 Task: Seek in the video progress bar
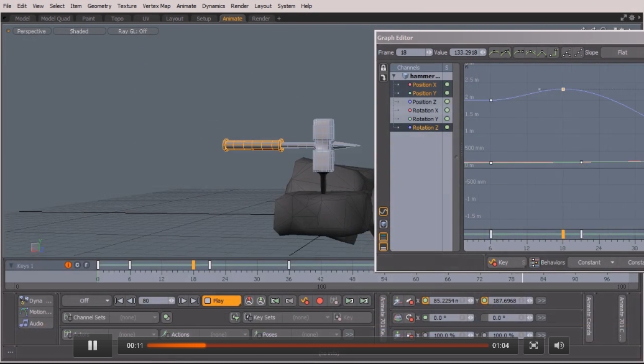tap(318, 345)
